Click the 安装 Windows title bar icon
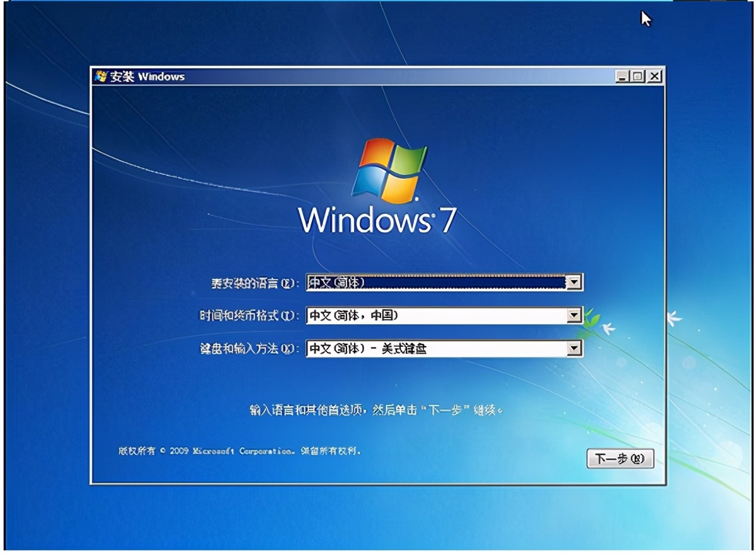This screenshot has height=554, width=756. pyautogui.click(x=100, y=77)
